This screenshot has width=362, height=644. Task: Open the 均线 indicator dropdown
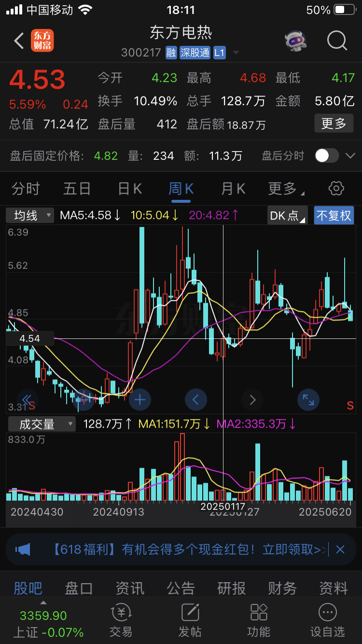[x=30, y=215]
